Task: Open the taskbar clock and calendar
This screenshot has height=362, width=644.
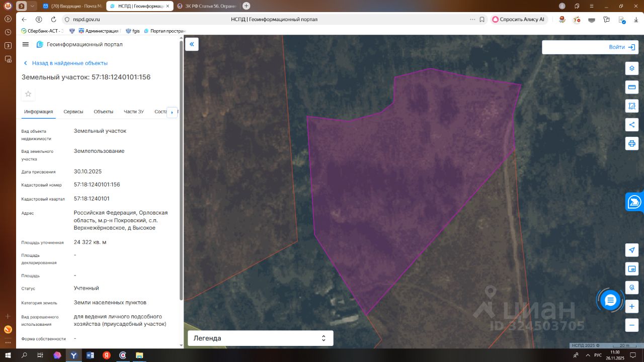Action: 615,355
